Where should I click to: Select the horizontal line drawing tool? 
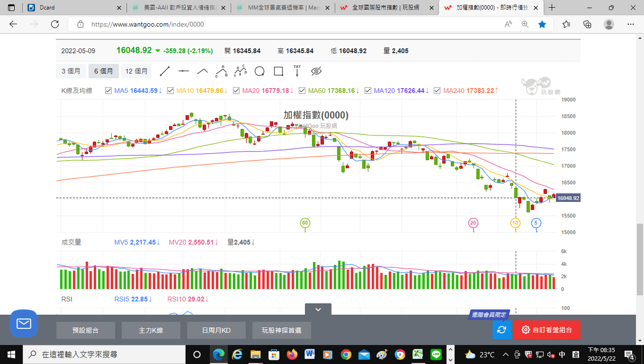click(x=184, y=71)
